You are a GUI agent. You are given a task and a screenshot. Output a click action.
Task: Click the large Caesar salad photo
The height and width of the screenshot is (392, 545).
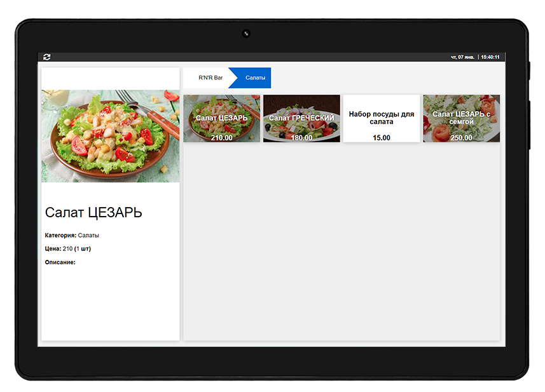(111, 136)
